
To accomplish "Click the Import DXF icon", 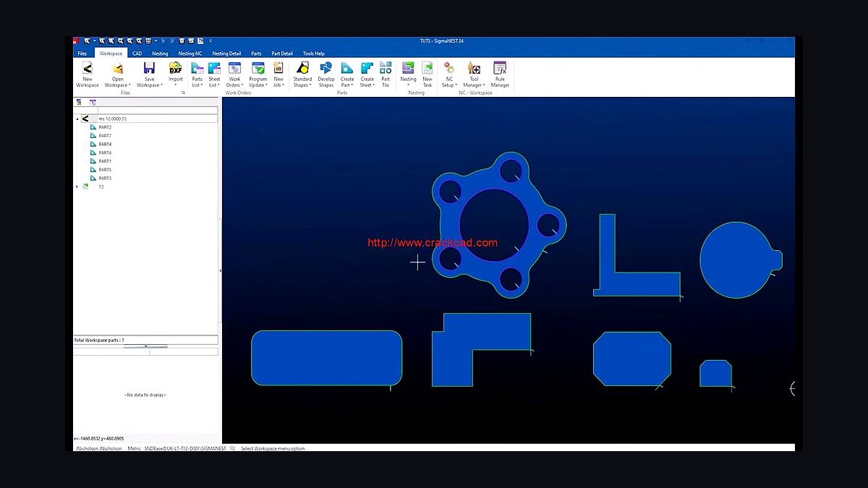I will click(176, 68).
